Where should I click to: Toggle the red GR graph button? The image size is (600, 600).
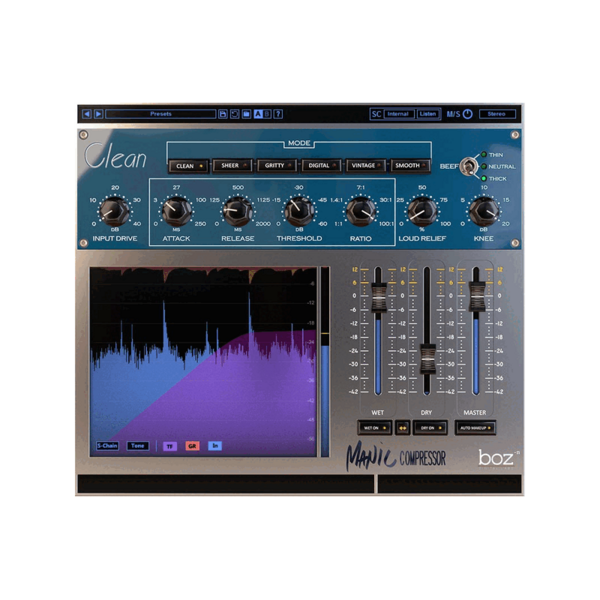192,446
